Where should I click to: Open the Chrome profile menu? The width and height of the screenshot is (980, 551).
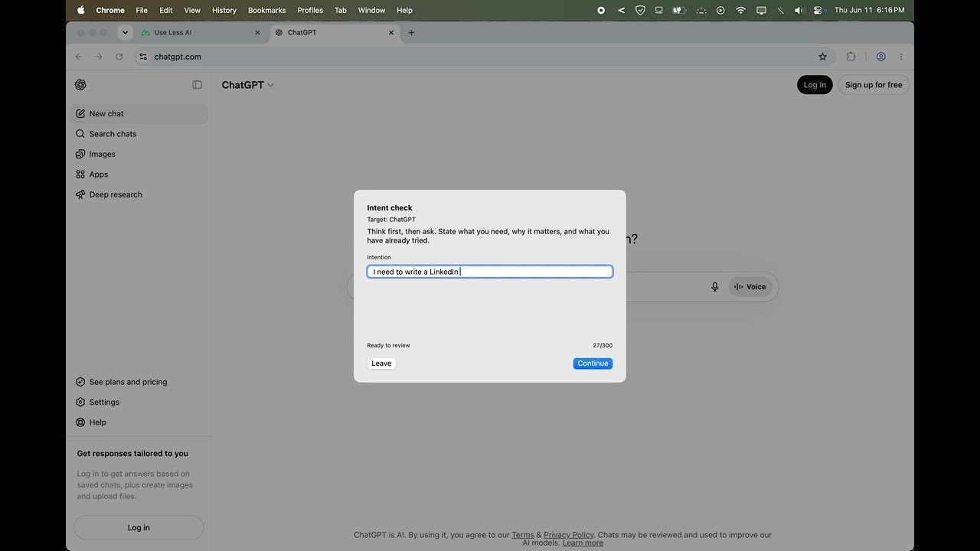click(881, 57)
